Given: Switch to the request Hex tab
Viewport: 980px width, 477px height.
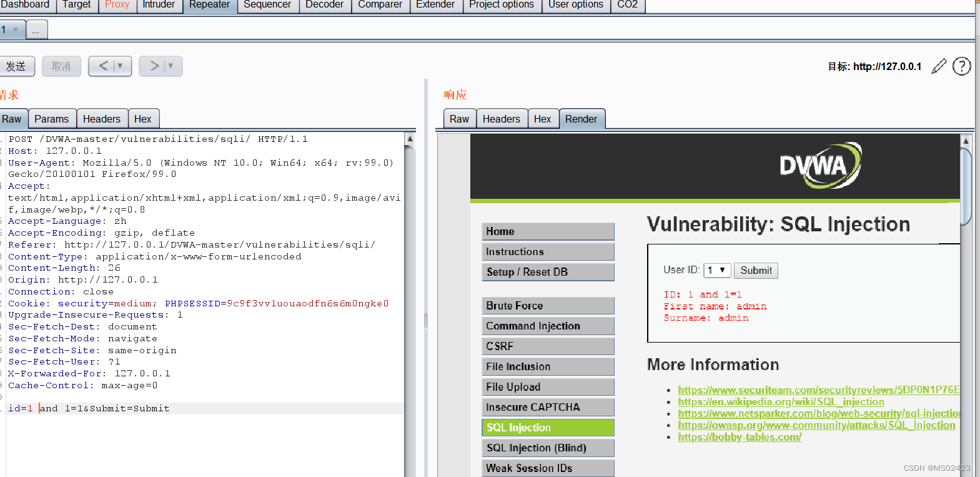Looking at the screenshot, I should pos(143,119).
